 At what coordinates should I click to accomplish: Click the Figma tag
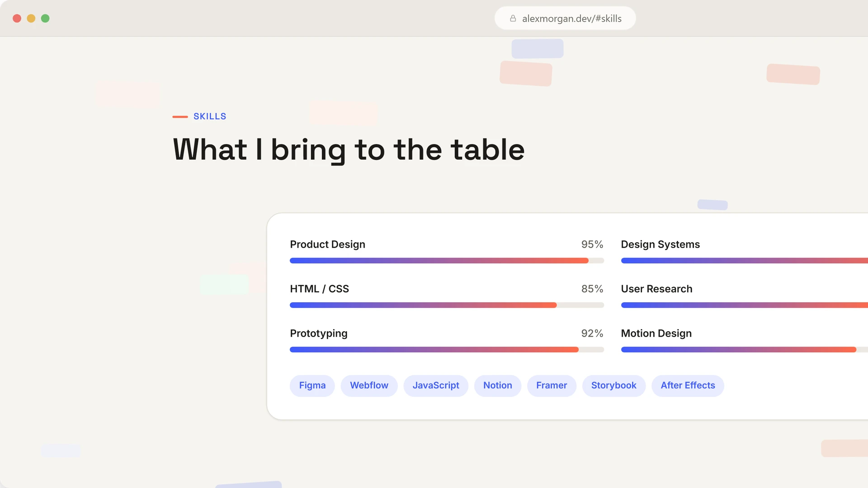click(x=312, y=385)
